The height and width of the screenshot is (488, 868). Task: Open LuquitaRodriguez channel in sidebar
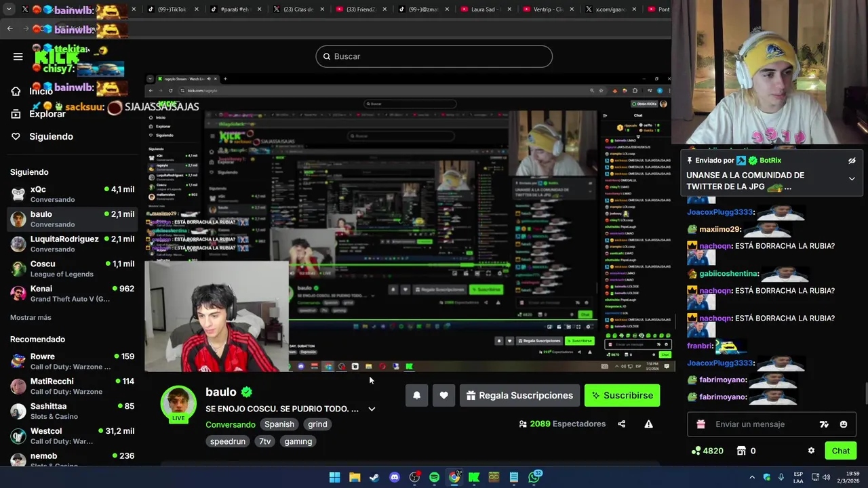(73, 244)
